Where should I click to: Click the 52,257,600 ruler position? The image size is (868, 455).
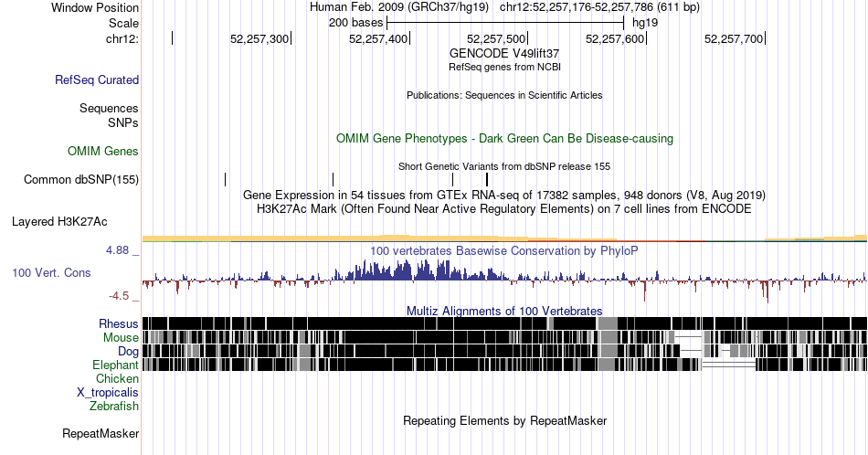coord(616,38)
